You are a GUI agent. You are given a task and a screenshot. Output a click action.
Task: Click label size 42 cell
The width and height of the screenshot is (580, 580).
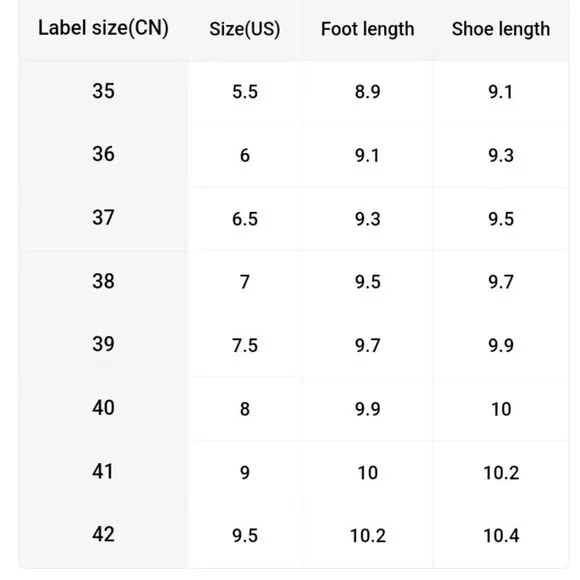tap(103, 535)
